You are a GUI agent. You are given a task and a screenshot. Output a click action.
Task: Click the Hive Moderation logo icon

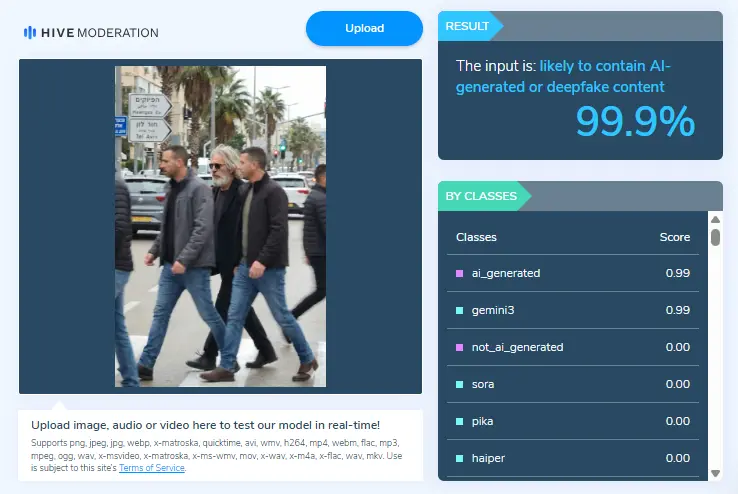[30, 32]
